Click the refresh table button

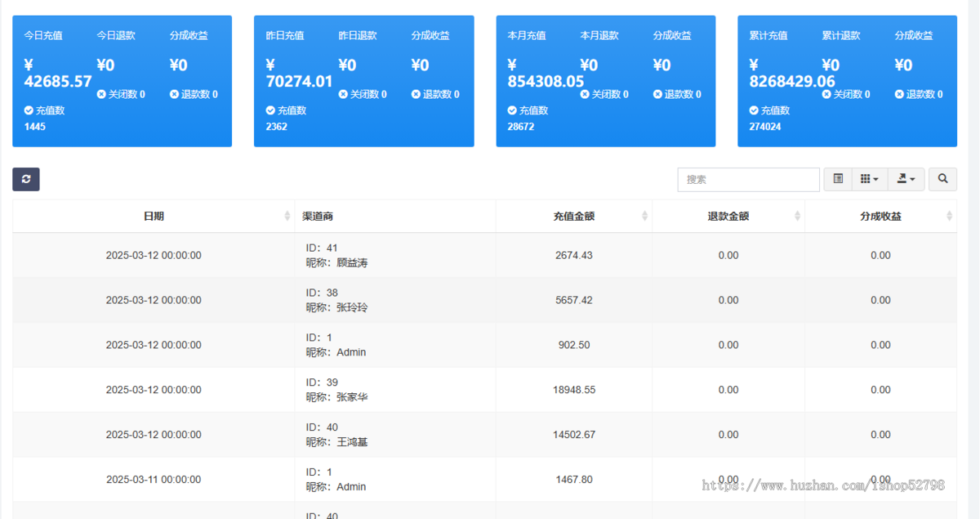click(26, 179)
